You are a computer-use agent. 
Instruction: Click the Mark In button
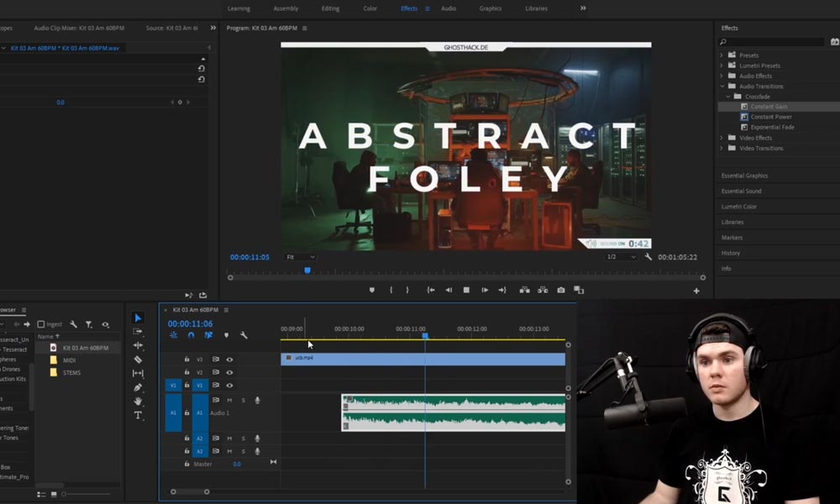point(391,290)
